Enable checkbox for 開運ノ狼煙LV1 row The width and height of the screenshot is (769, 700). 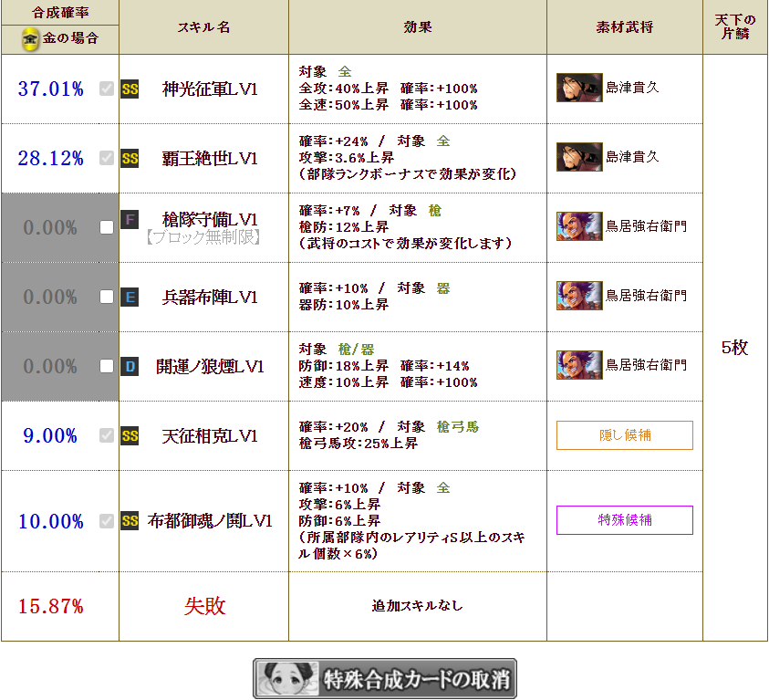coord(107,366)
